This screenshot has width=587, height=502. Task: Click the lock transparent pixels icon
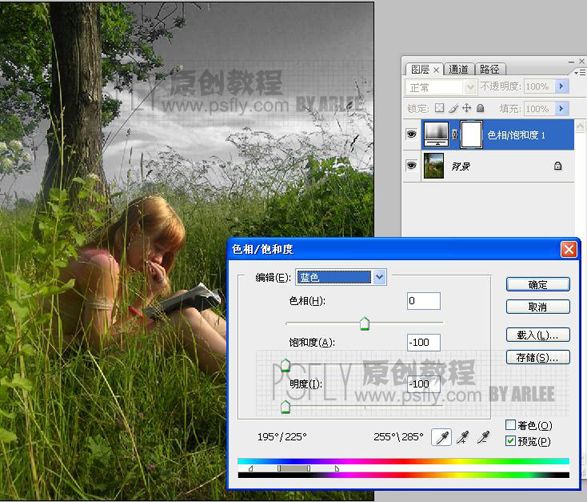[439, 108]
